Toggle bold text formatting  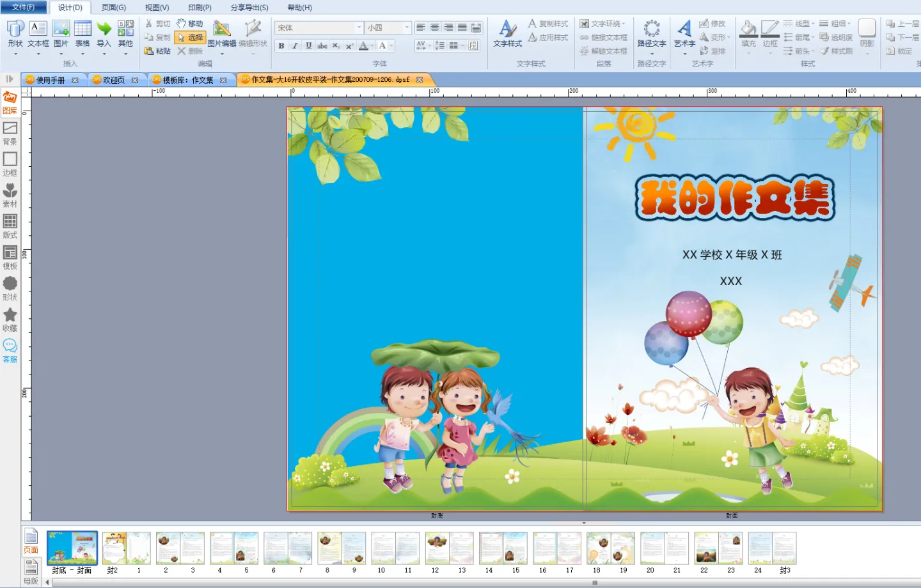click(x=281, y=46)
